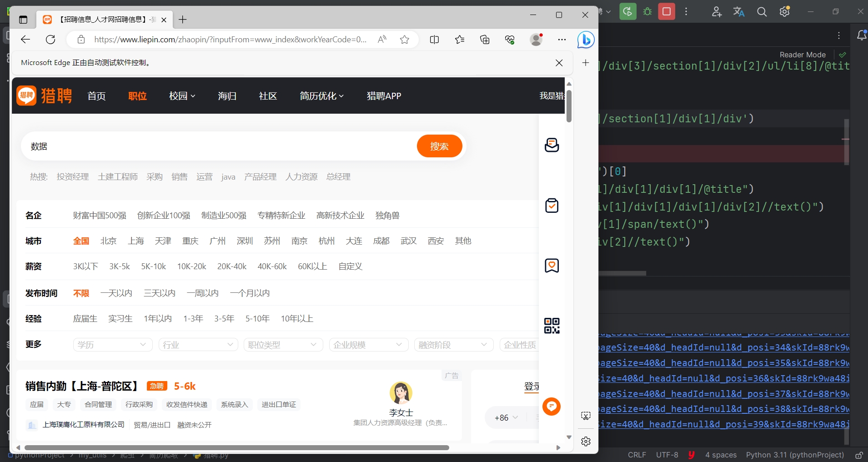Open the 企业规模 filter dropdown
This screenshot has width=868, height=462.
click(369, 345)
